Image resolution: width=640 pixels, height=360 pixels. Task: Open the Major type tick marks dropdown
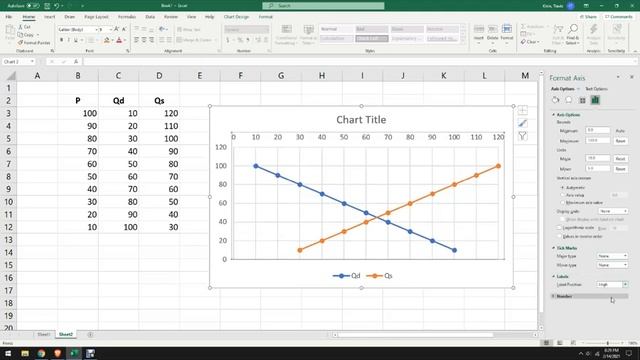[612, 256]
